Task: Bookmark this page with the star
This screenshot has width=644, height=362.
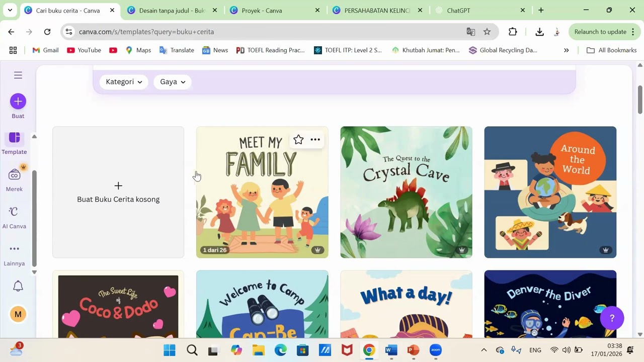Action: point(487,32)
